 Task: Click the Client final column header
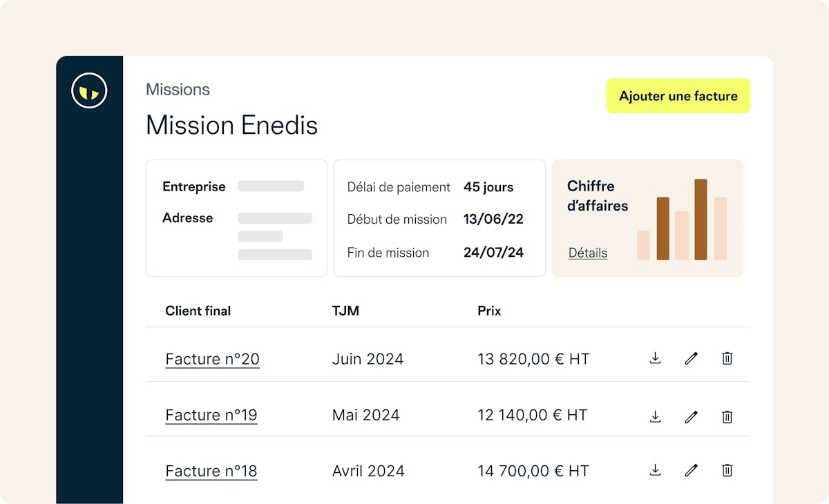(198, 311)
